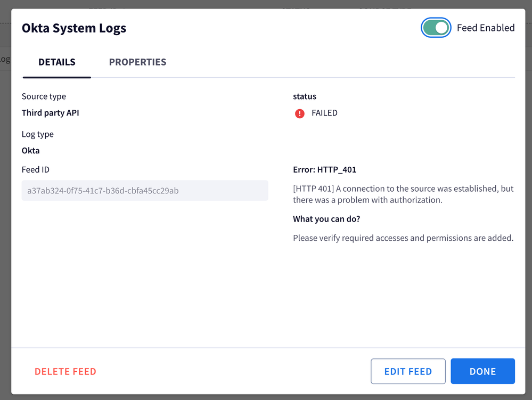Click the Error: HTTP_401 heading
This screenshot has width=532, height=400.
pos(325,169)
